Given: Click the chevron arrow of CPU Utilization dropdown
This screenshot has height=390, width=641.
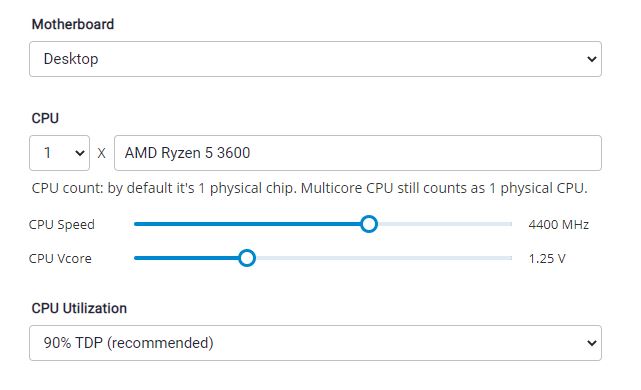Looking at the screenshot, I should pos(592,343).
